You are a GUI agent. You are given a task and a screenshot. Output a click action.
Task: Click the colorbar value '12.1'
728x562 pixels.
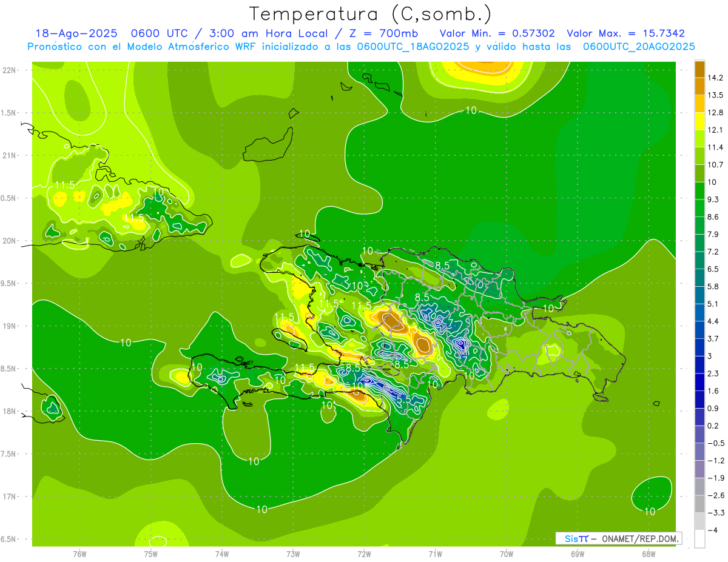(716, 130)
